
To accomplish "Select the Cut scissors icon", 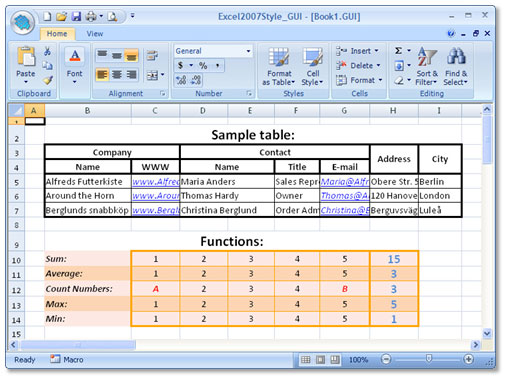I will click(x=47, y=51).
